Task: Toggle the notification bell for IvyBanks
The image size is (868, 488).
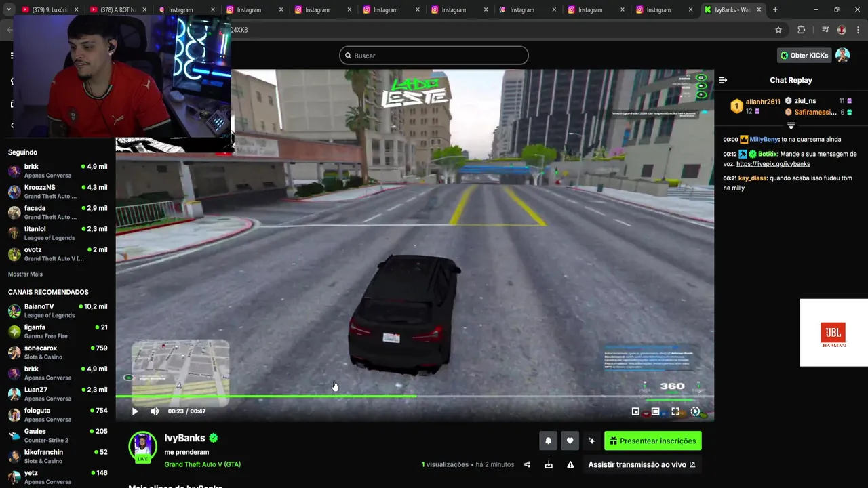Action: (548, 441)
